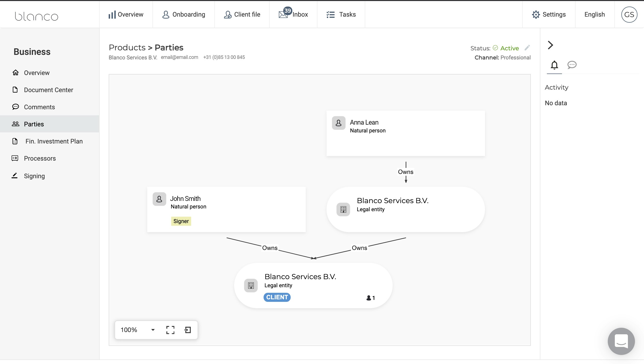This screenshot has height=364, width=644.
Task: Click the fullscreen fit-to-view icon
Action: [170, 330]
